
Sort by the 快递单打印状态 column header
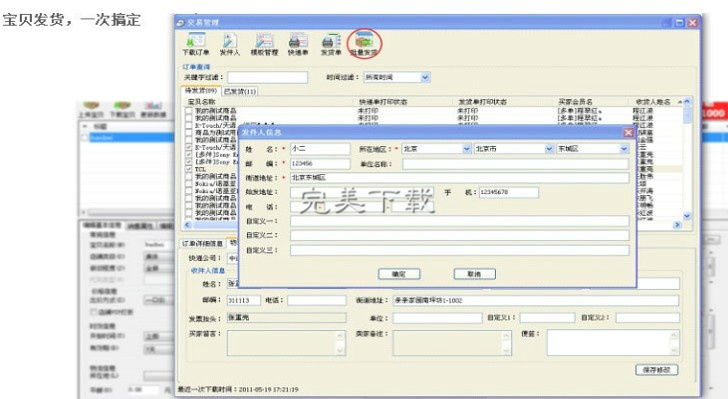[383, 102]
